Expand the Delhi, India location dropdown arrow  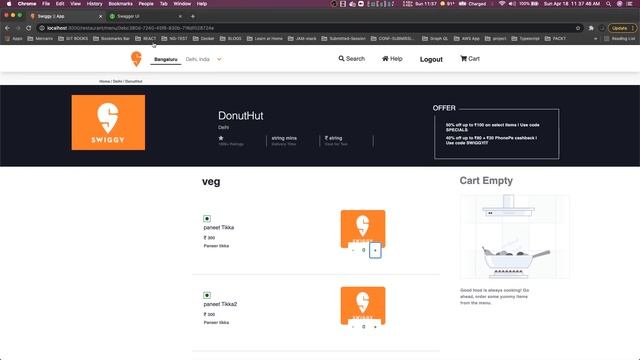[x=219, y=60]
